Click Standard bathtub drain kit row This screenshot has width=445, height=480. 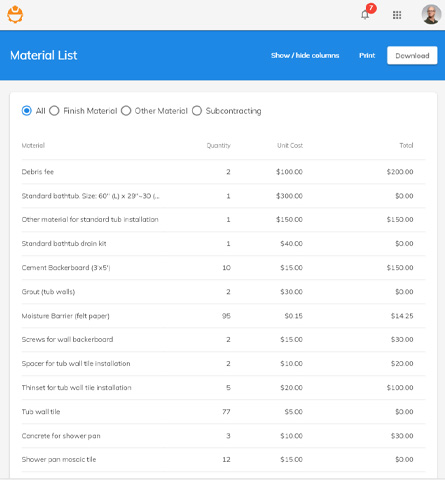pos(223,244)
